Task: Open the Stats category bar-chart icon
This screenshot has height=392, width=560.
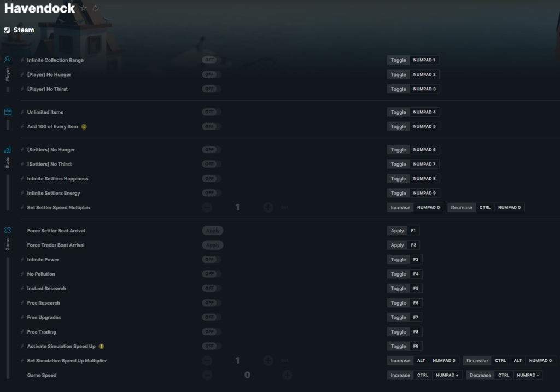Action: [x=8, y=149]
